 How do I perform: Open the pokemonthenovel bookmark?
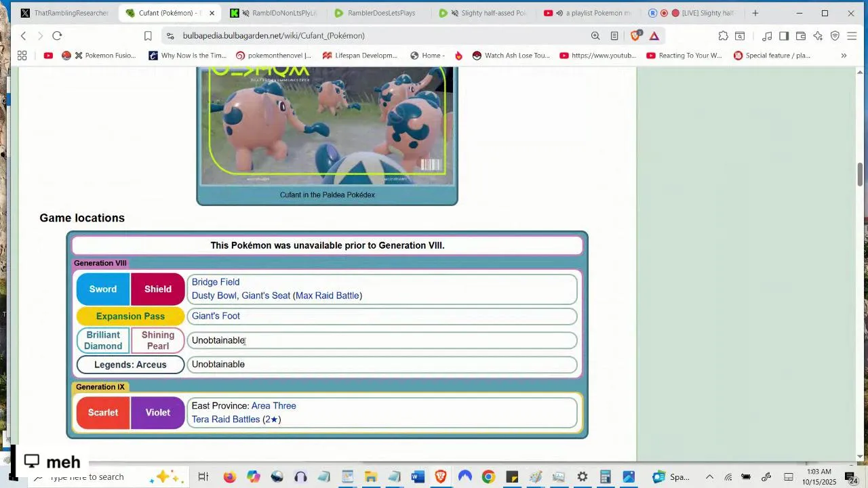click(274, 56)
